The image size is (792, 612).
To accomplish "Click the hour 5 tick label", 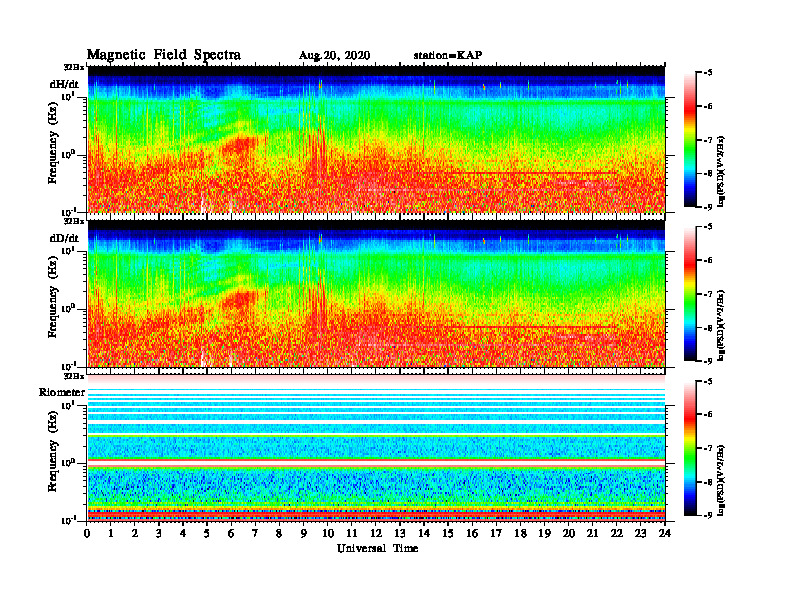I will click(x=207, y=533).
